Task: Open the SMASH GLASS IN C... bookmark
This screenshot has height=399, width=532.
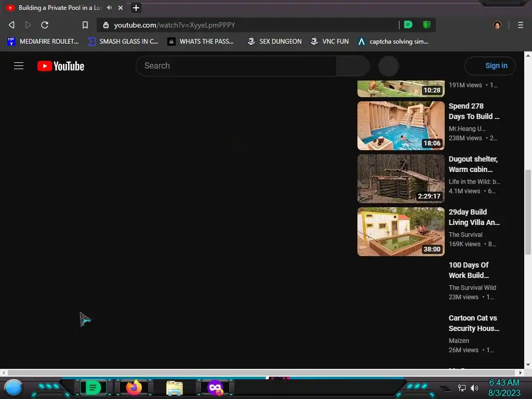Action: [123, 42]
